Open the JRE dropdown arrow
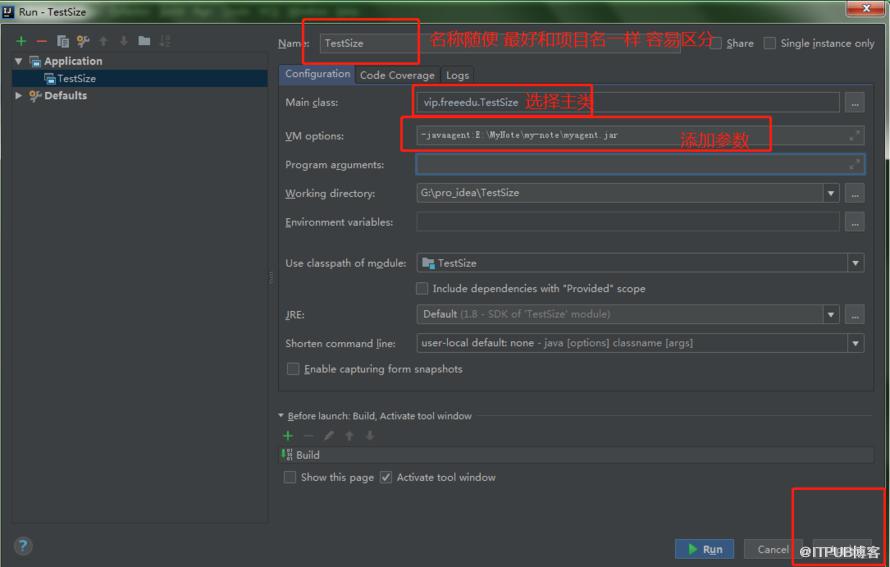Screen dimensions: 890x567 (x=831, y=314)
